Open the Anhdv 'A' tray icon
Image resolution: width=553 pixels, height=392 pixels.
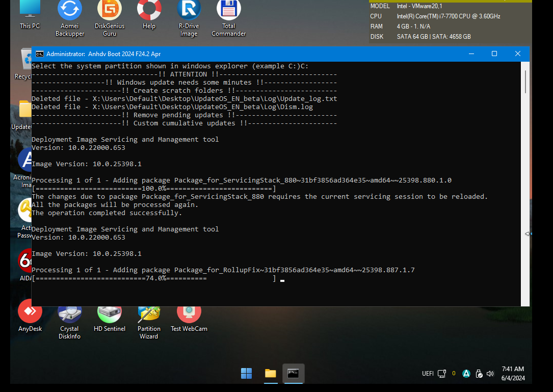click(466, 373)
